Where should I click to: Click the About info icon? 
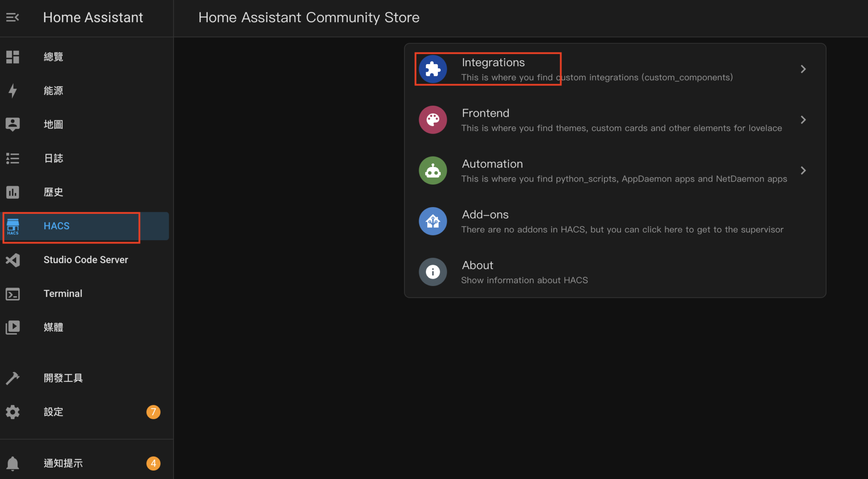pos(432,272)
